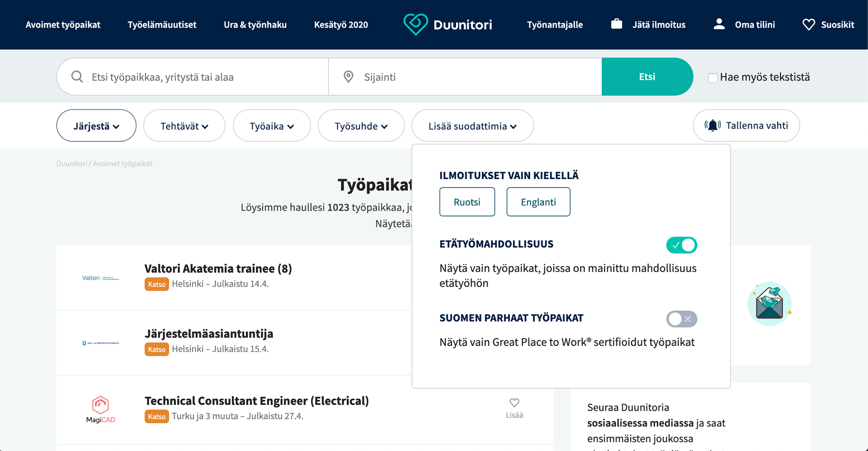Click Jätä ilmoitus in the header
Viewport: 868px width, 451px height.
(659, 25)
